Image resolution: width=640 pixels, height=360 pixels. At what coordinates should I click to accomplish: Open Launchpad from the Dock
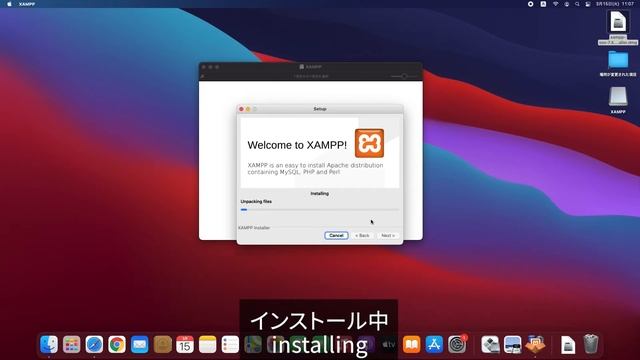click(71, 344)
